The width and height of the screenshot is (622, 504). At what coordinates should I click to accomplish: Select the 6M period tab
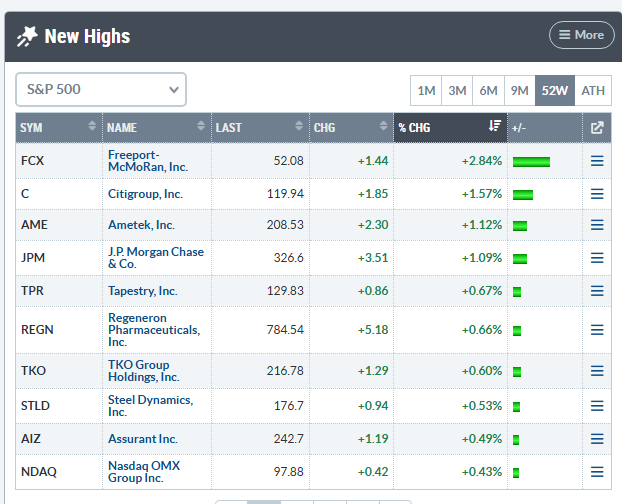[488, 90]
